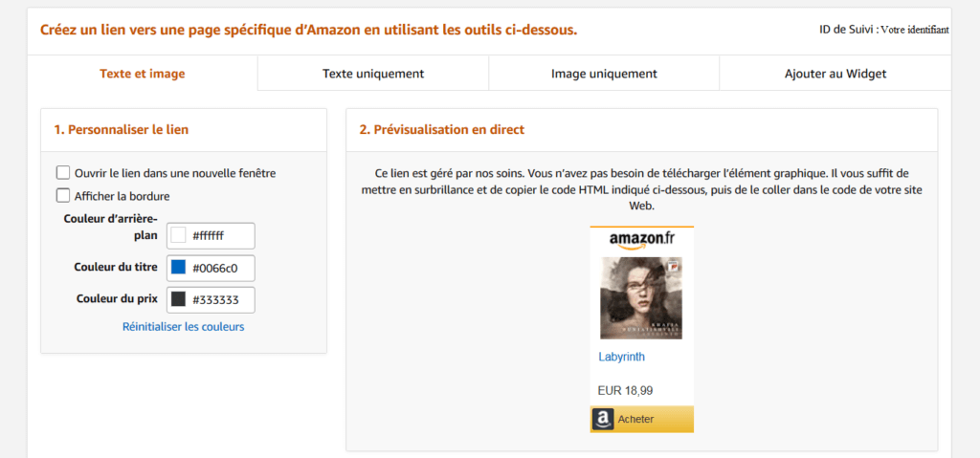Pick the blue title color swatch
The height and width of the screenshot is (458, 980).
point(178,268)
